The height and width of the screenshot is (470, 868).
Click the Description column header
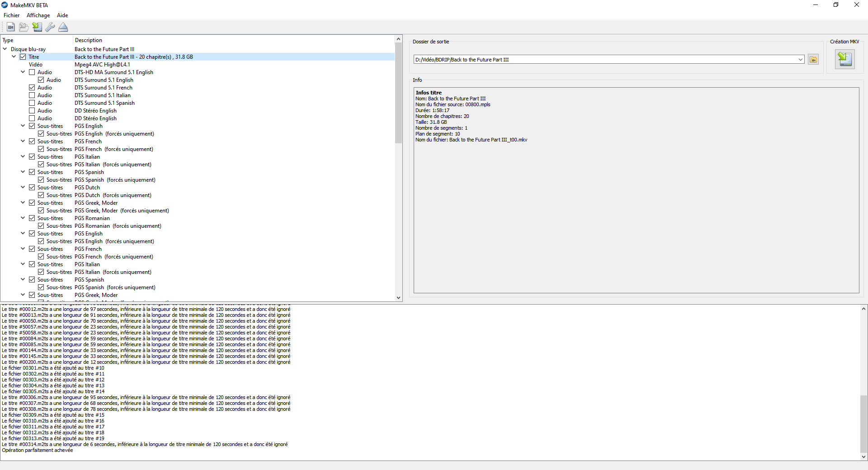89,40
